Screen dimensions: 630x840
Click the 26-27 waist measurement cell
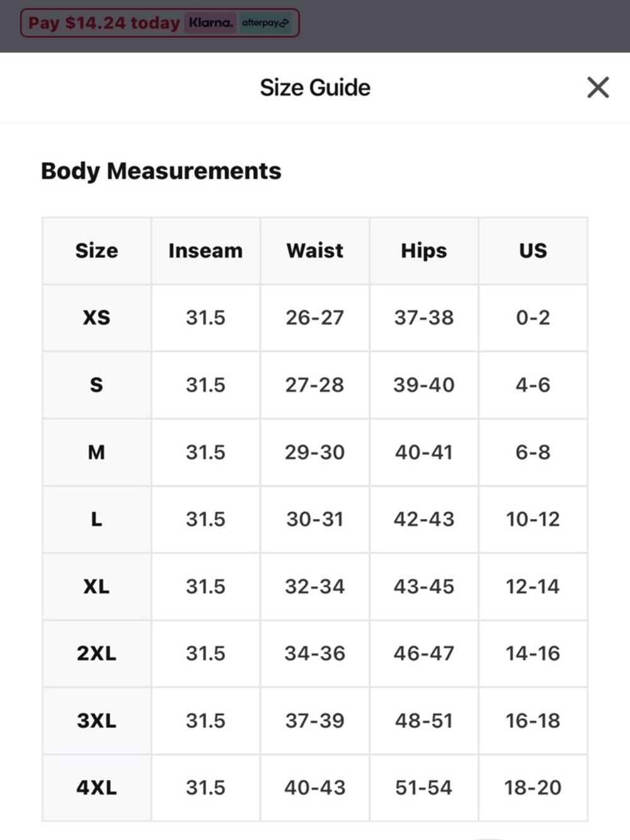(315, 318)
